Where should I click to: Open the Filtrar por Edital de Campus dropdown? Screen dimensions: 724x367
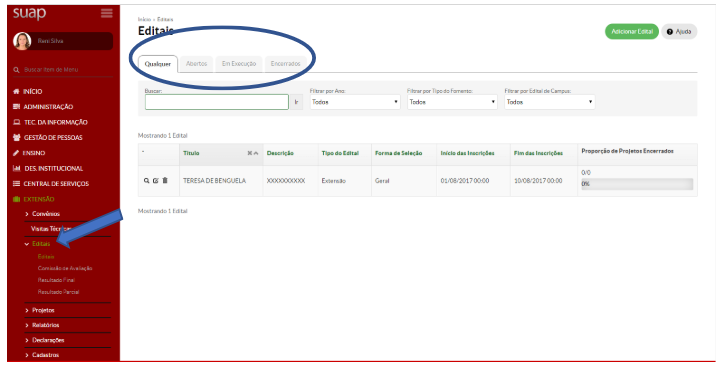click(549, 102)
